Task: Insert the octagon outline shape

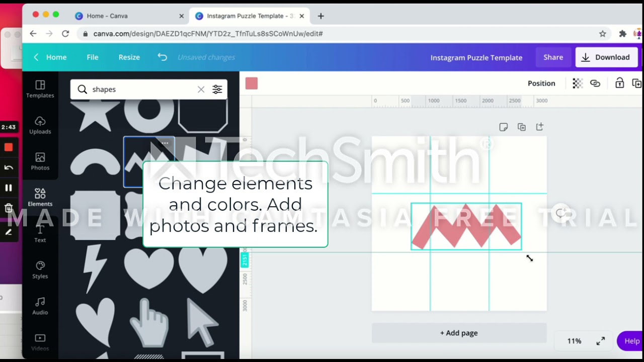Action: (x=203, y=115)
